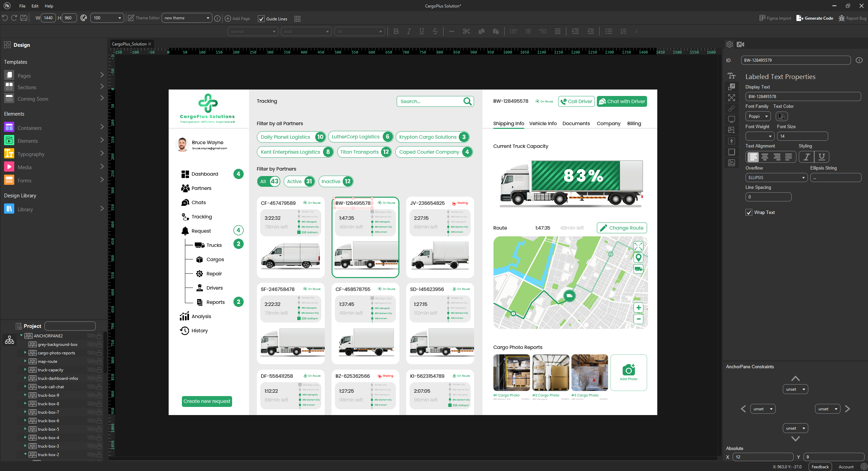Screen dimensions: 868x471
Task: Uncheck the Wrap Text checkbox
Action: [x=749, y=212]
